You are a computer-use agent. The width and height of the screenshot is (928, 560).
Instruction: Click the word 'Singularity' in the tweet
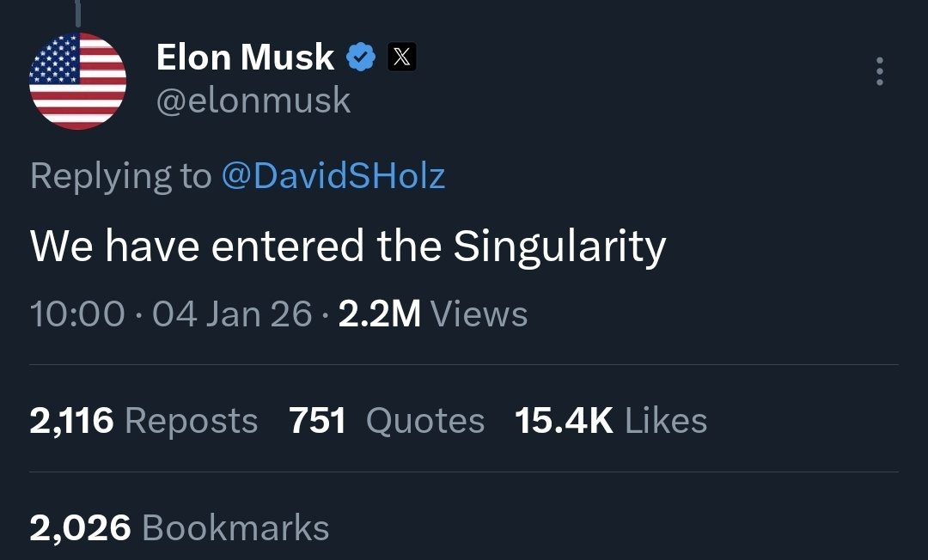point(559,247)
